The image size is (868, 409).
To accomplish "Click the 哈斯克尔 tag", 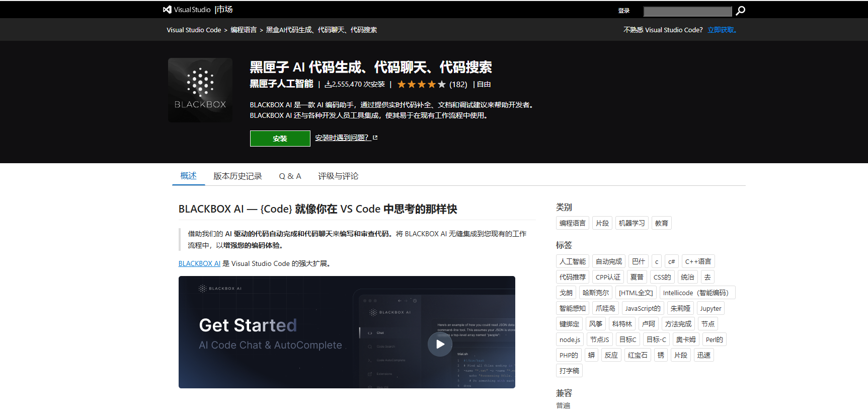I will pyautogui.click(x=596, y=293).
